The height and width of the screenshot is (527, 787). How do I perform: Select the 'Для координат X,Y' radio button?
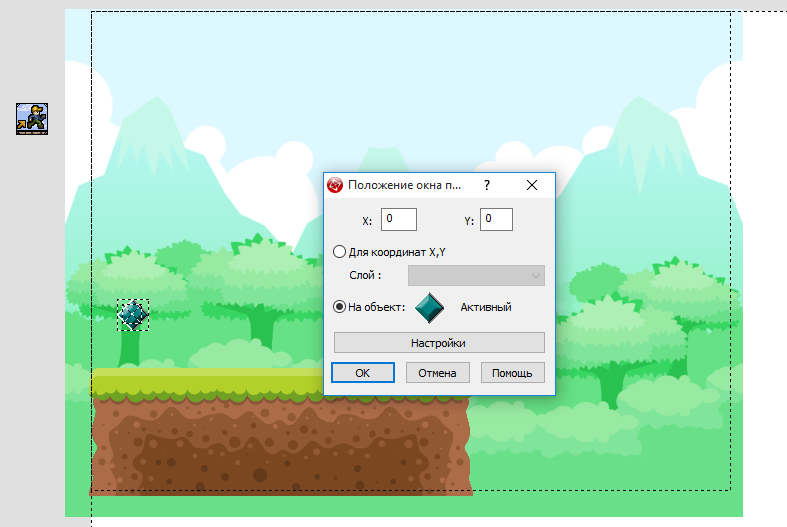(340, 252)
